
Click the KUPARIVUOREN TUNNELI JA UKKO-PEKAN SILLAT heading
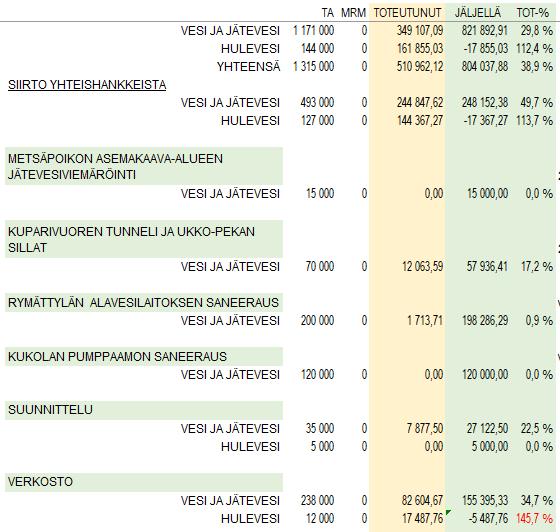click(144, 239)
